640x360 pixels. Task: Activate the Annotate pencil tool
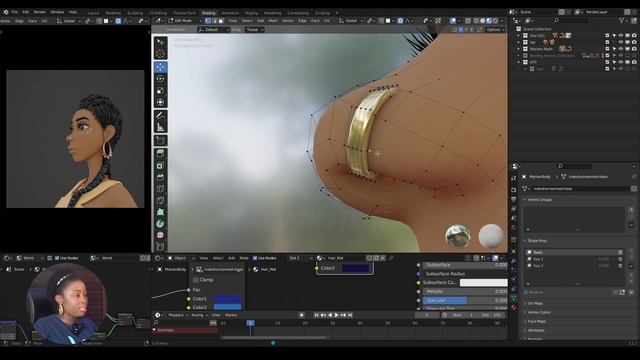(160, 116)
